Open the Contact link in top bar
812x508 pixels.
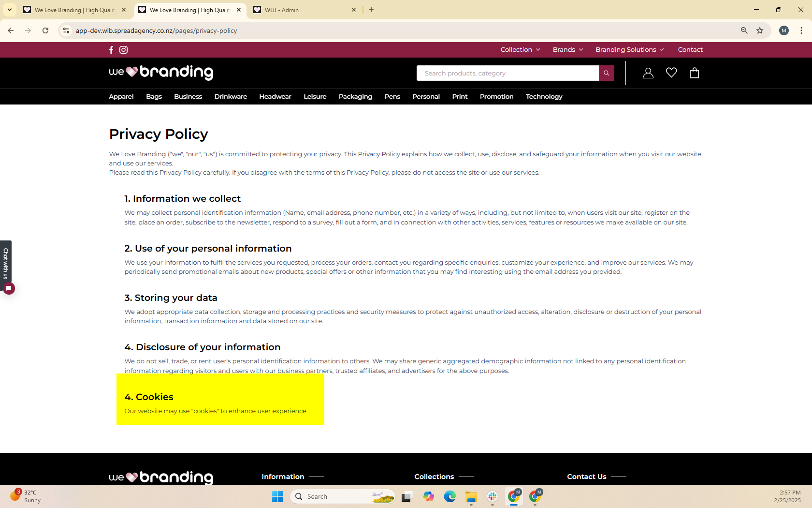690,50
